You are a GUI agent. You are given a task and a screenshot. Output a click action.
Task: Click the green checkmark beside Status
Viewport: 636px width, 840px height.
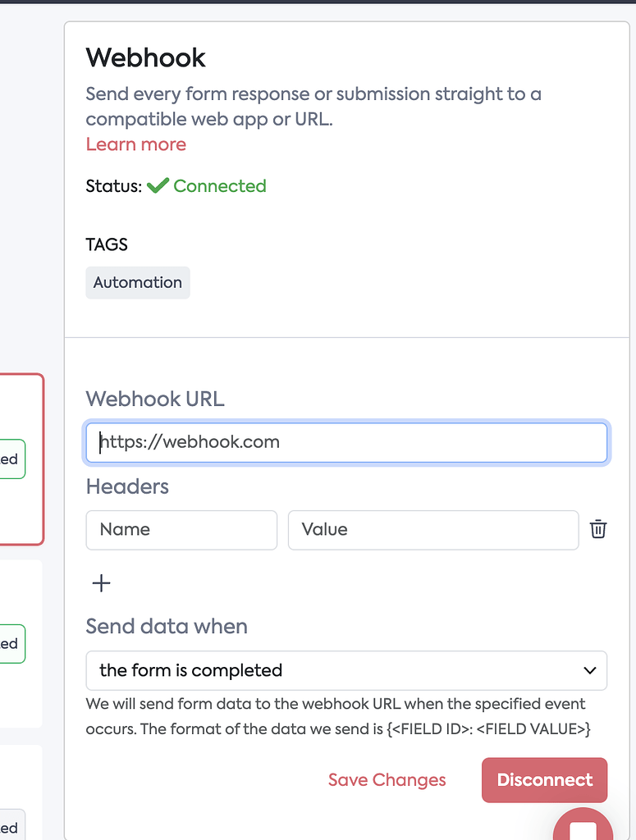coord(157,185)
